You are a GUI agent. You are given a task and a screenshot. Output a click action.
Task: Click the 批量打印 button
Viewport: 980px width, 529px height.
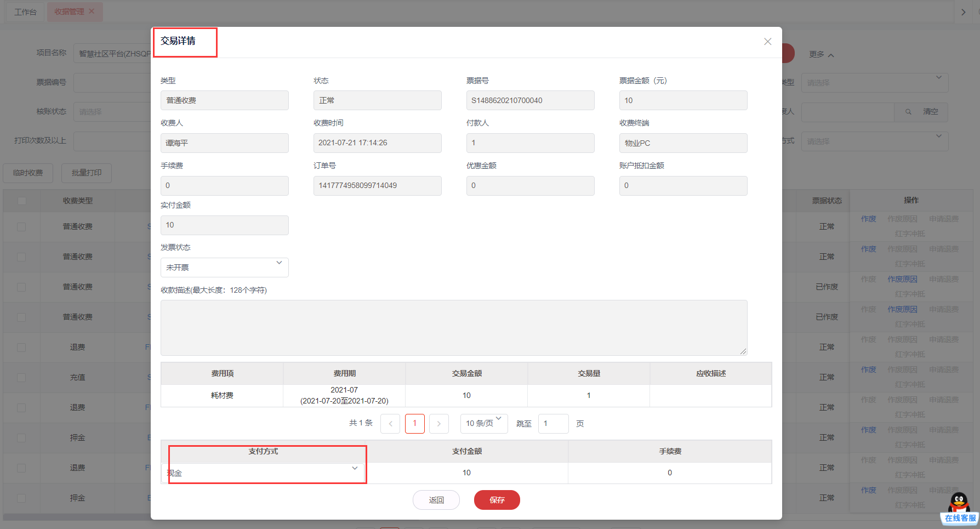pyautogui.click(x=87, y=173)
